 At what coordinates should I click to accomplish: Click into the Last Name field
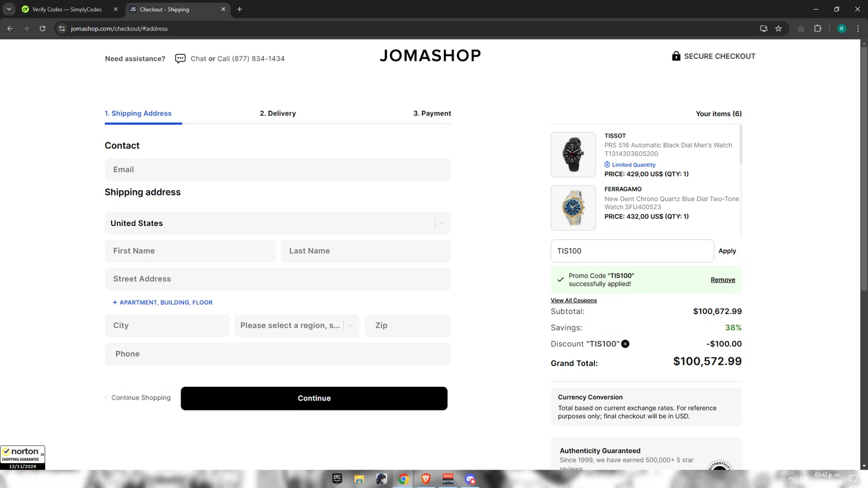[366, 251]
